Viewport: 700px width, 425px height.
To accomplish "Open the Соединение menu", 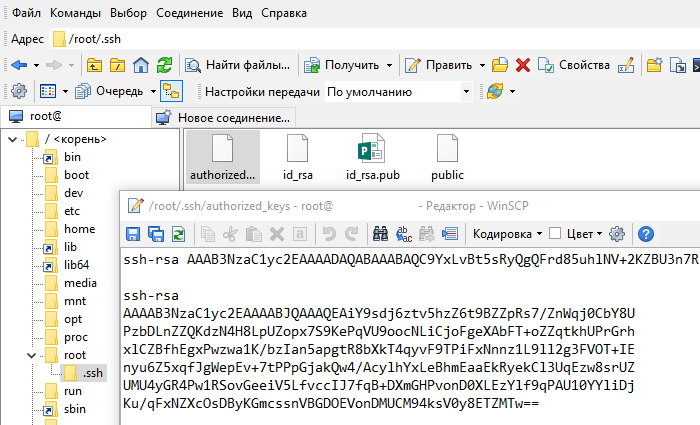I will (x=189, y=13).
